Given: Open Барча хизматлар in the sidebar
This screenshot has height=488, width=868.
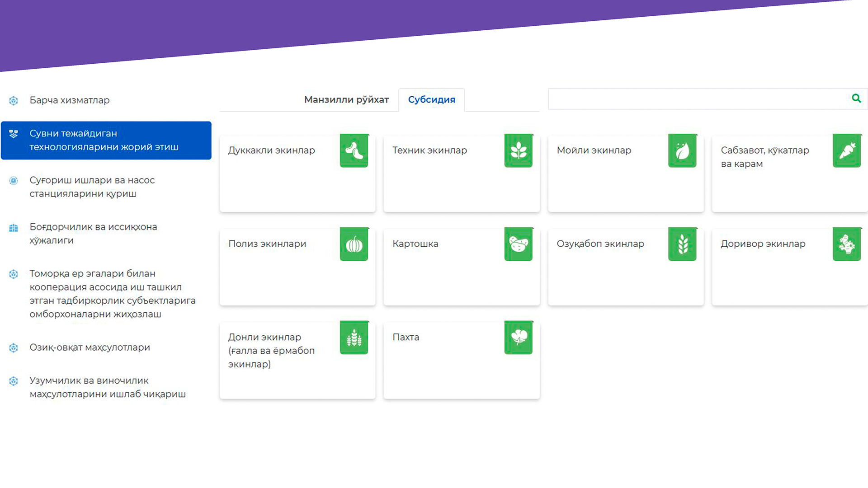Looking at the screenshot, I should [x=70, y=100].
